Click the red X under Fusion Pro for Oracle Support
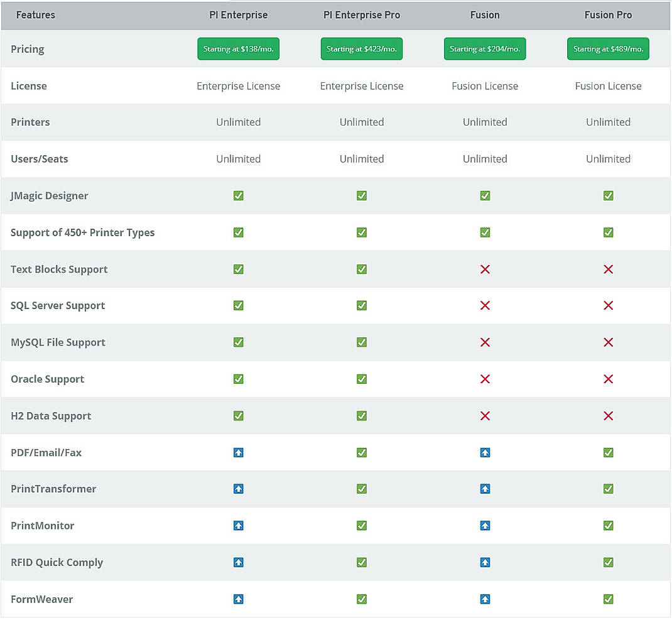 [x=608, y=379]
